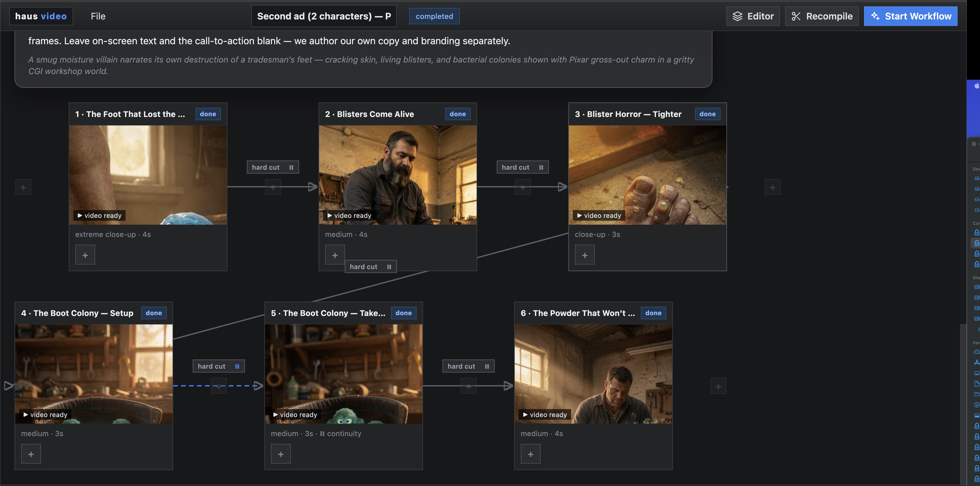Screen dimensions: 980x486
Task: Click the plus box in scene 5 Boot Colony card
Action: click(x=281, y=454)
